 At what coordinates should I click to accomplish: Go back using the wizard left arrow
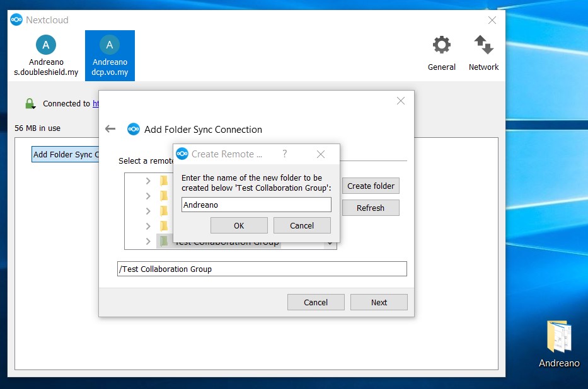[x=110, y=129]
